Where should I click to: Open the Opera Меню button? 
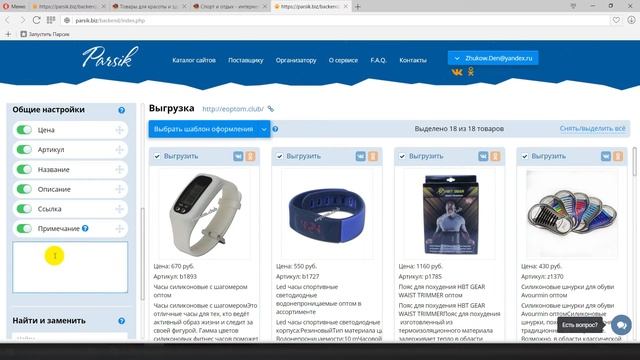[x=14, y=7]
